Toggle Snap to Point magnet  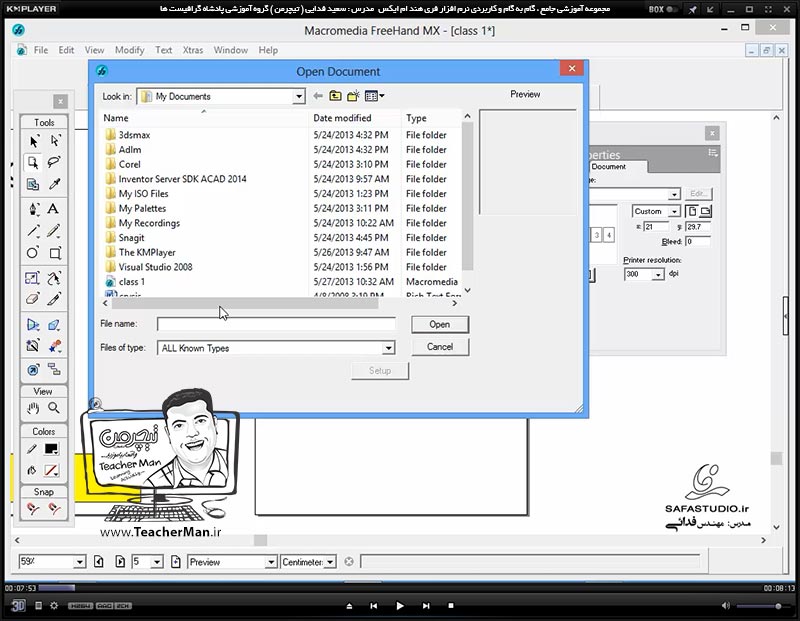pos(33,508)
